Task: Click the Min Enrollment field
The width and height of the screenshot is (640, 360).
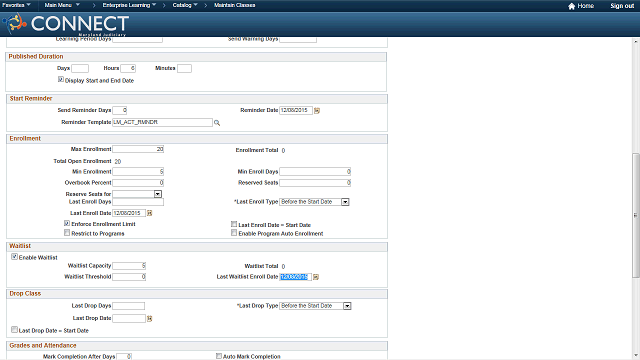Action: [138, 172]
